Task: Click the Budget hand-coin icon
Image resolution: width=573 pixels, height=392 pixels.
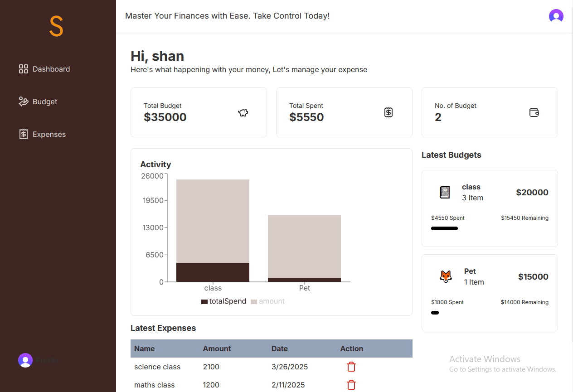Action: (x=24, y=102)
